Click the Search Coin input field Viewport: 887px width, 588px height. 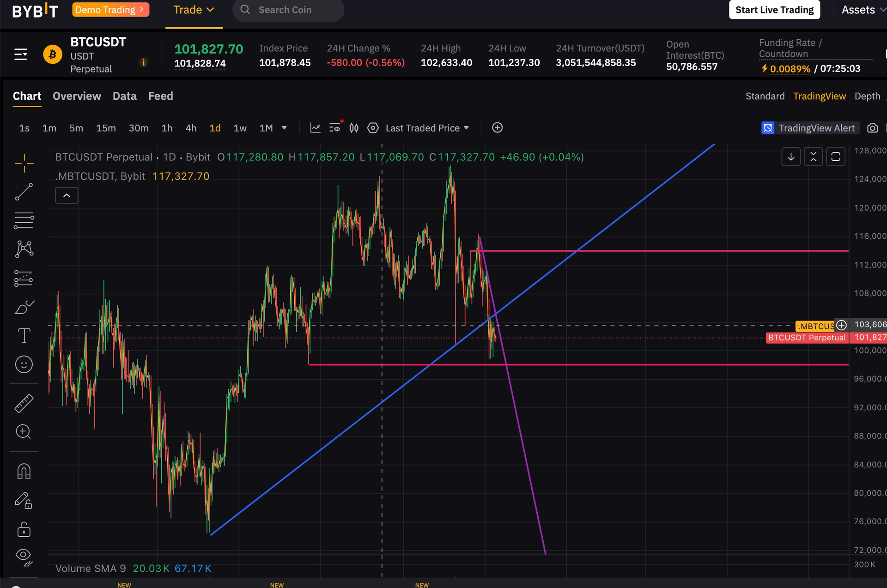tap(296, 10)
